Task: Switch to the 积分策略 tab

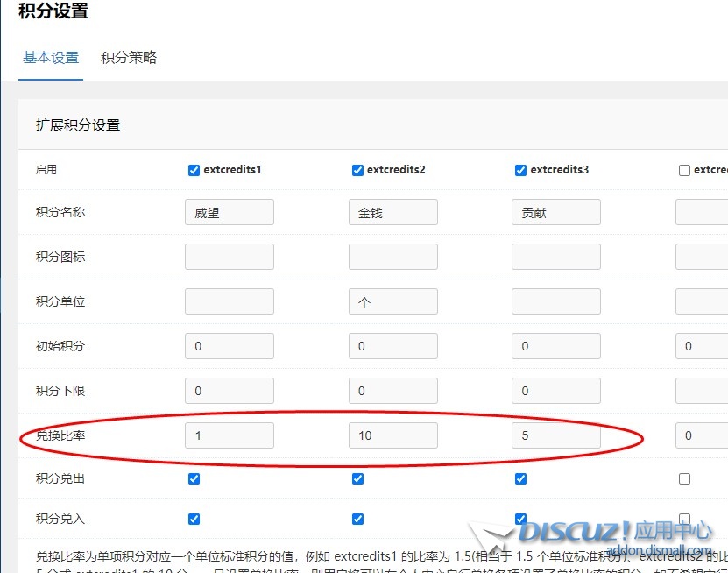Action: (129, 58)
